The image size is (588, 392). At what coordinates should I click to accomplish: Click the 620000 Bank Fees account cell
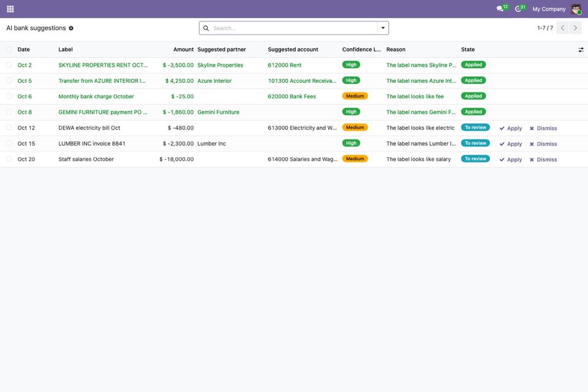tap(292, 96)
